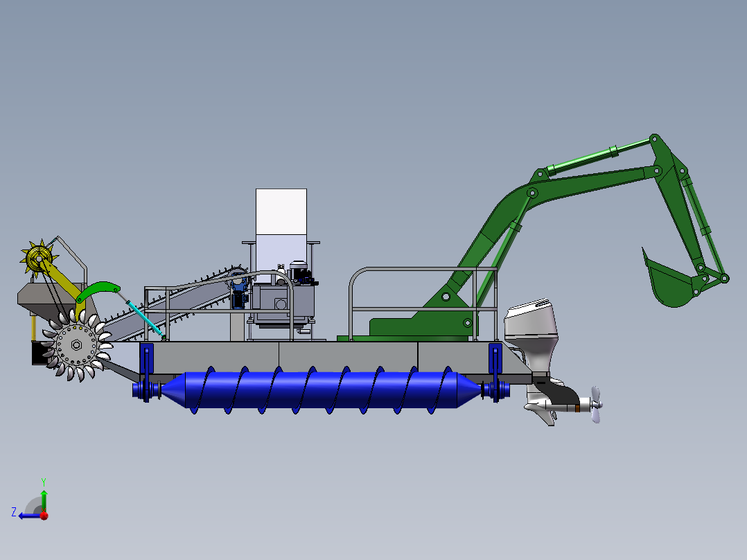Select the blue screw pontoon cylinder

(x=321, y=390)
